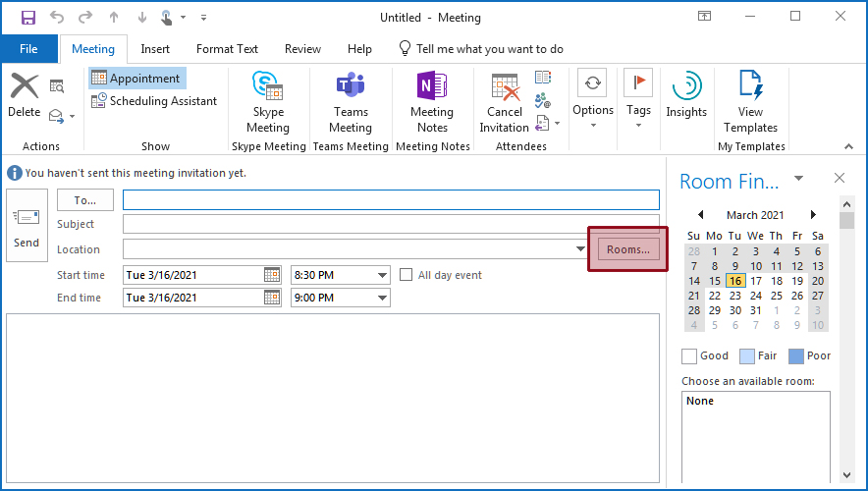
Task: Click the View Templates icon
Action: pos(750,86)
